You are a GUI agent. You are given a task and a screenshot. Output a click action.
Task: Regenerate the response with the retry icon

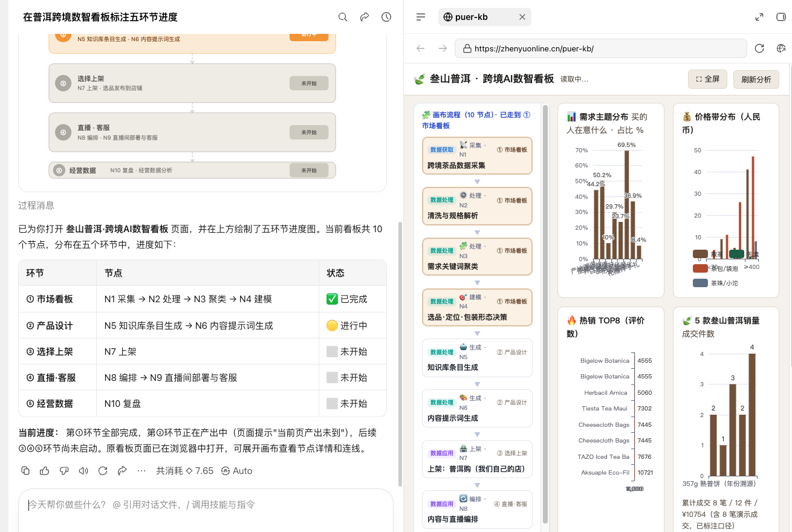pos(103,471)
